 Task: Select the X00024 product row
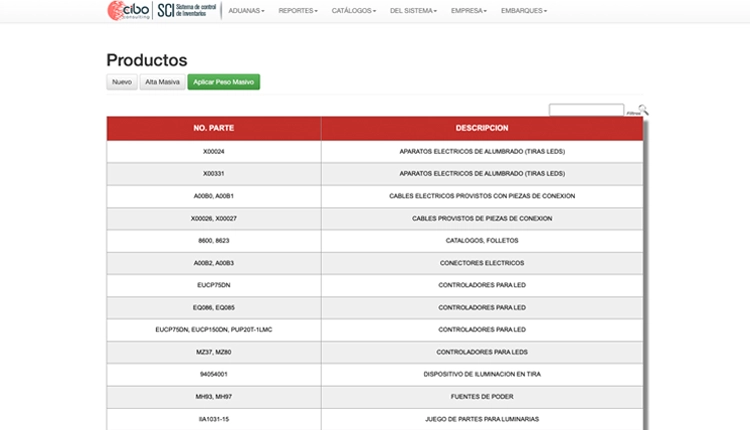coord(213,151)
